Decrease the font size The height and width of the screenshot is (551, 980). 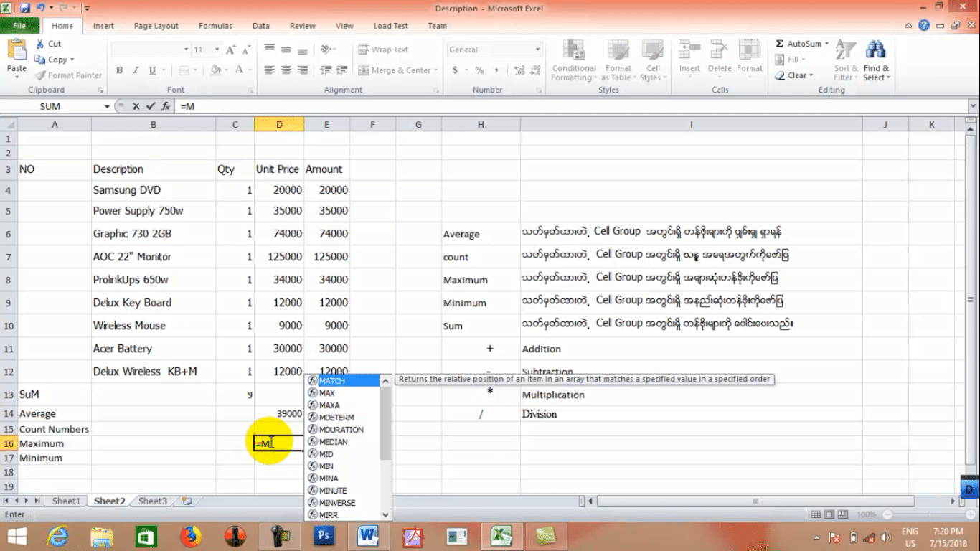coord(246,50)
